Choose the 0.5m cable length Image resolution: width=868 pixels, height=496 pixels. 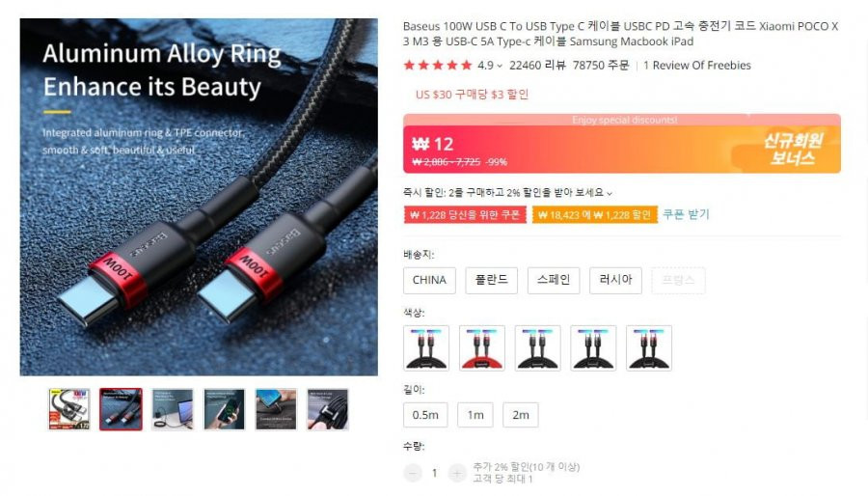coord(425,415)
